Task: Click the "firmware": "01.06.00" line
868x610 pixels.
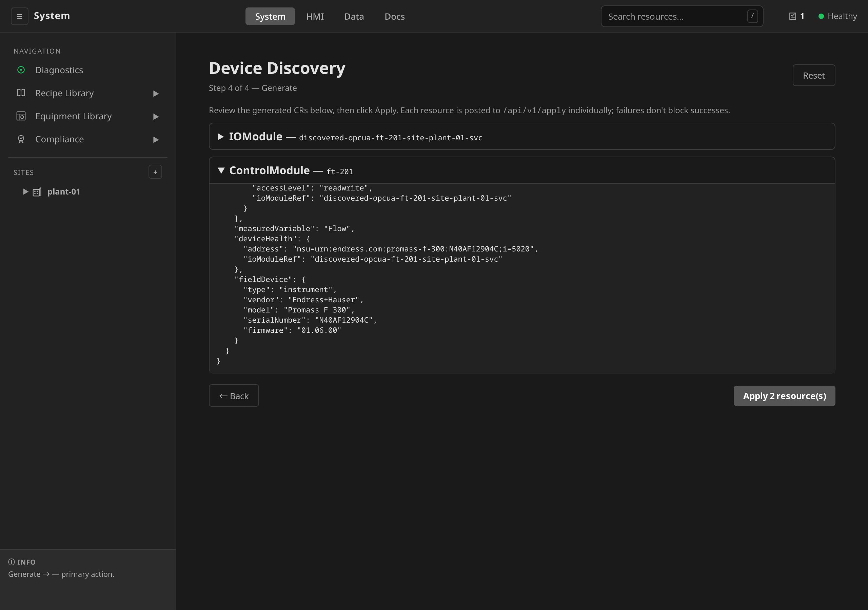Action: (292, 330)
